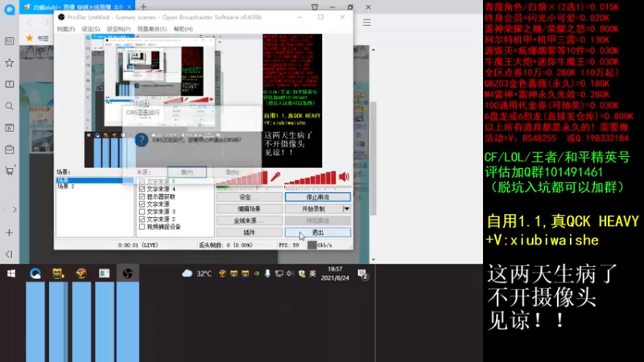Confirm 是(Y) in the OBS dialog

[187, 172]
